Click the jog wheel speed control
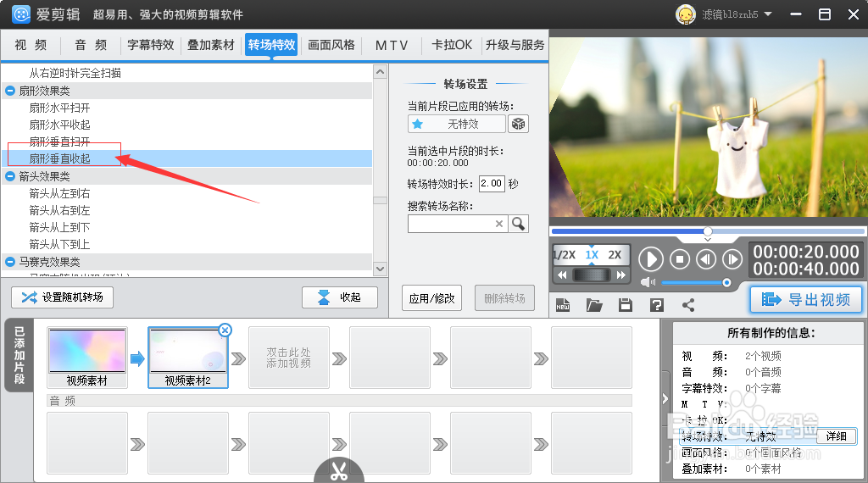The width and height of the screenshot is (868, 483). point(591,275)
